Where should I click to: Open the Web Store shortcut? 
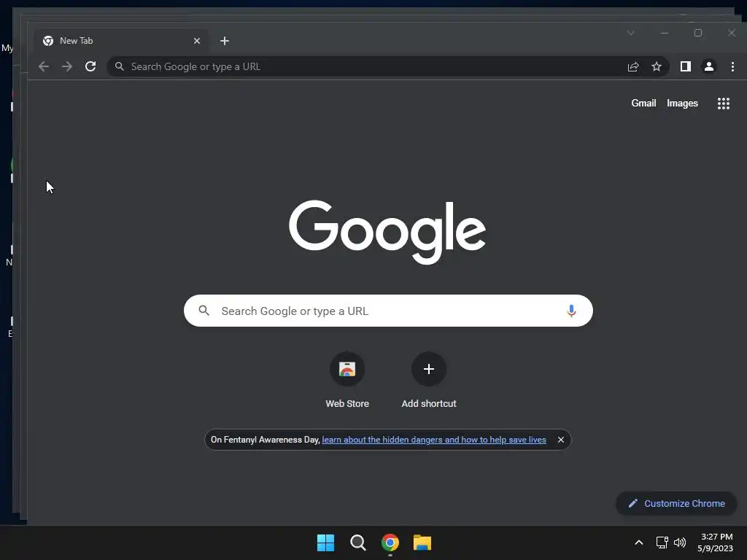pos(347,380)
